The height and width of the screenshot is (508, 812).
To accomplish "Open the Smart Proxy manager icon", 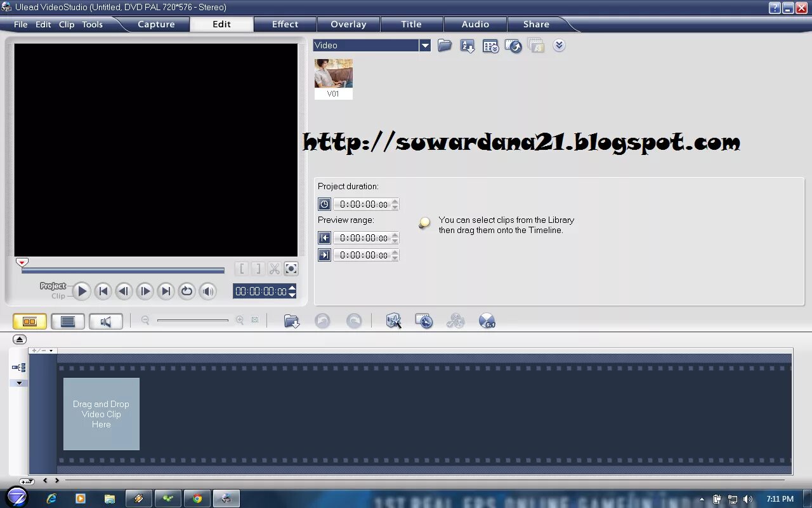I will point(394,321).
